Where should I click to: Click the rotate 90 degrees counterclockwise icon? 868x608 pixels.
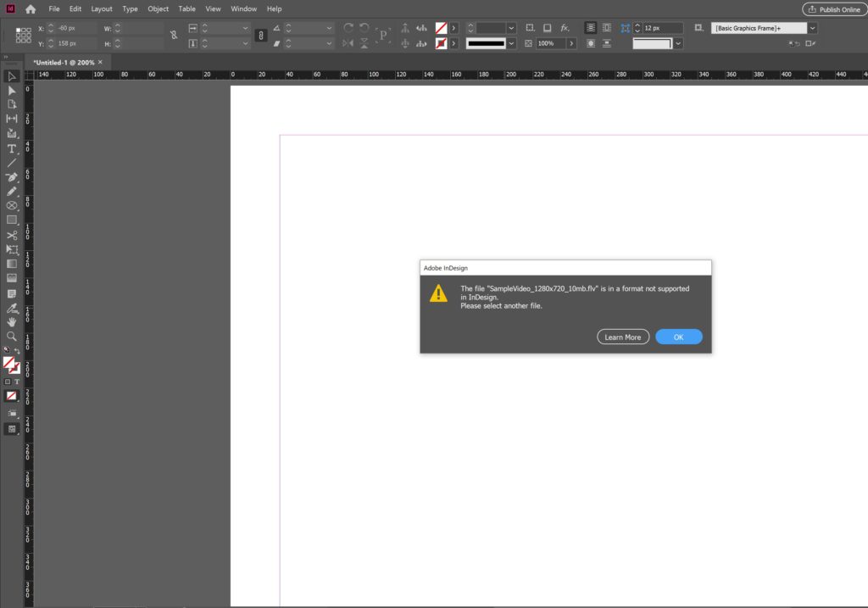click(364, 28)
